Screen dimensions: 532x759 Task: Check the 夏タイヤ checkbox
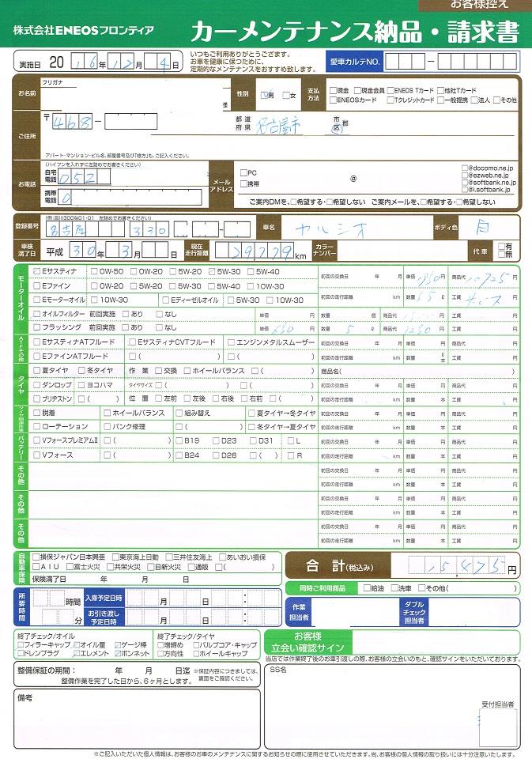tap(37, 370)
